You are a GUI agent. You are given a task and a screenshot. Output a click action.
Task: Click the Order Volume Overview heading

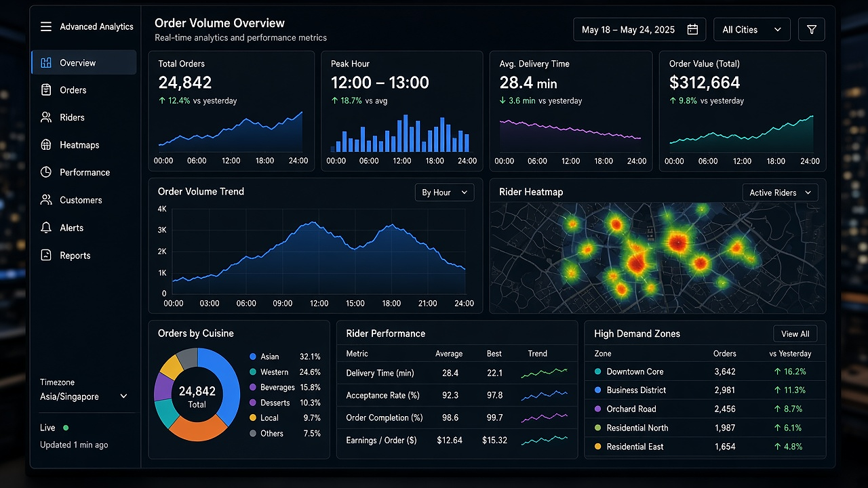pyautogui.click(x=220, y=23)
